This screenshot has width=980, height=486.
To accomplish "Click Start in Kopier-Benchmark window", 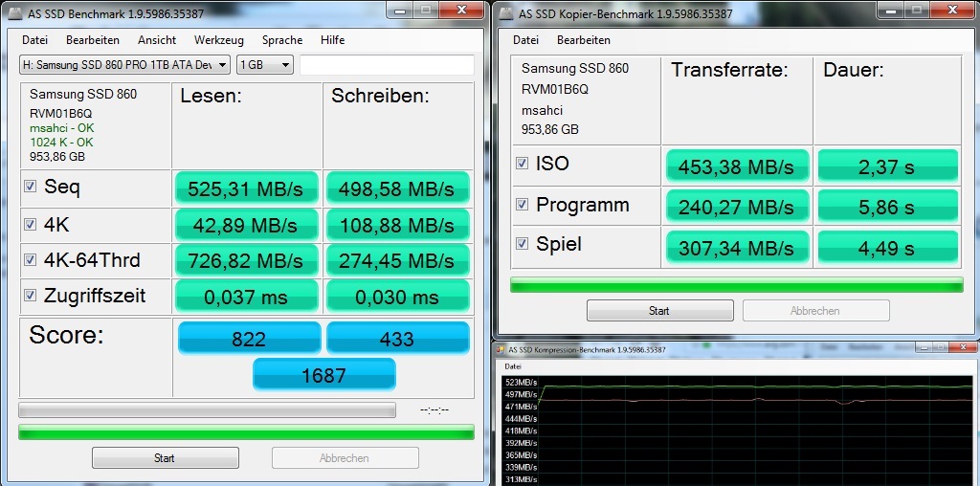I will 660,311.
